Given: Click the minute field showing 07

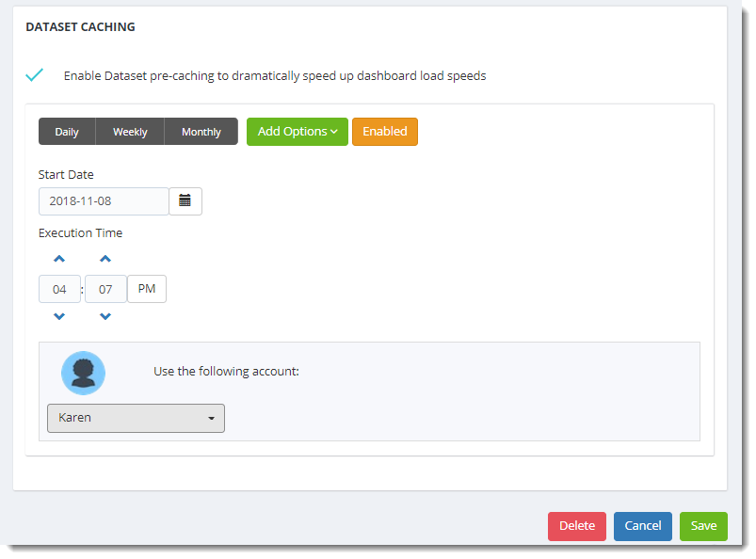Looking at the screenshot, I should click(x=105, y=289).
